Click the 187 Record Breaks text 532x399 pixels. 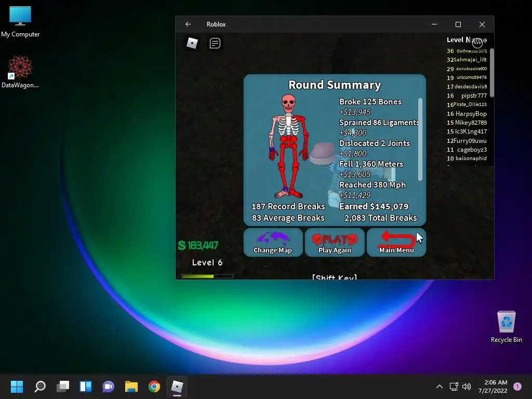[x=288, y=206]
